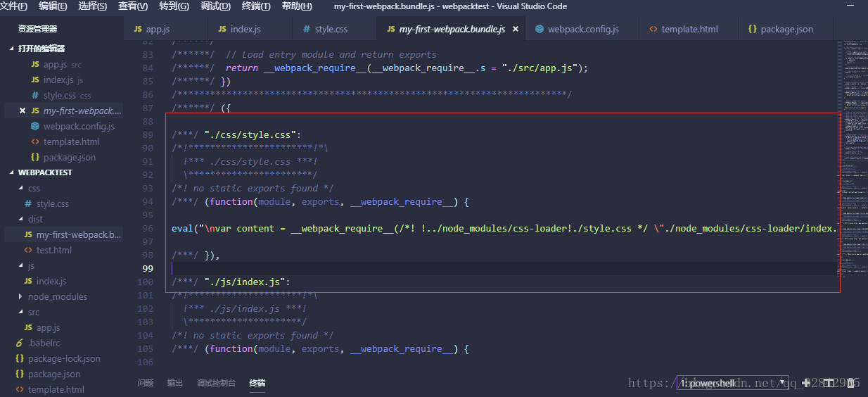This screenshot has height=397, width=868.
Task: Switch to the style.css editor tab
Action: point(334,30)
